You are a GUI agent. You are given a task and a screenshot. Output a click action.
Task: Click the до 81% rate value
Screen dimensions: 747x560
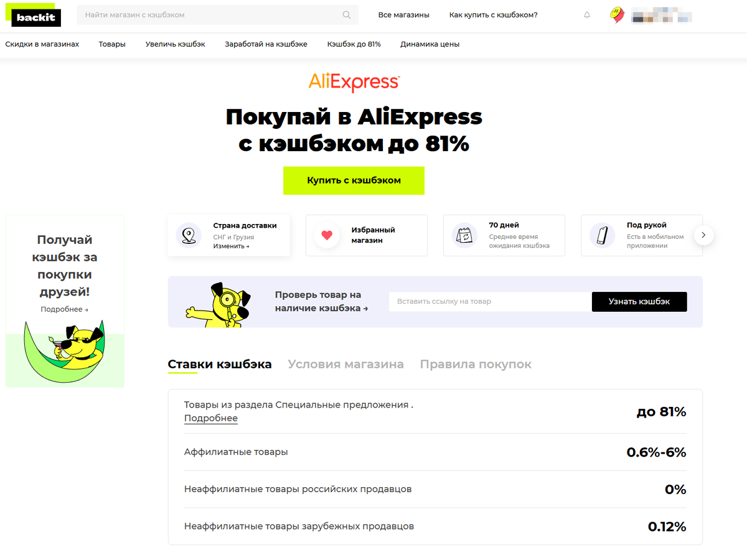coord(661,412)
